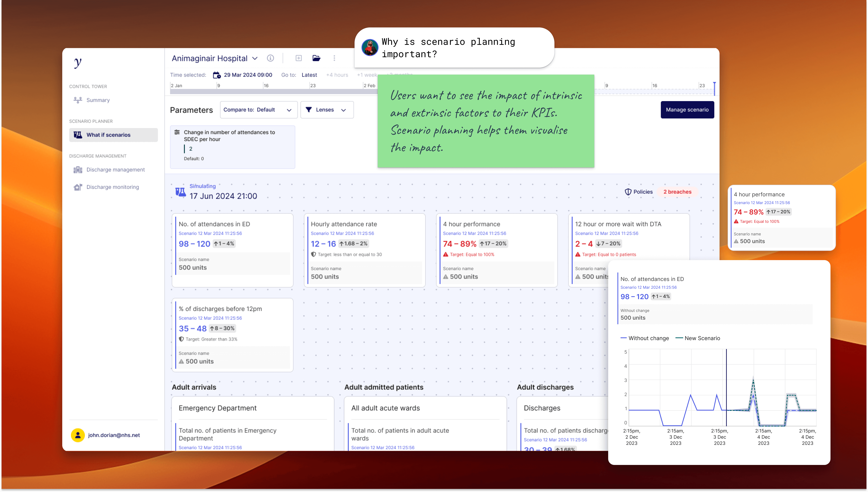Screen dimensions: 868x492
Task: Click the Summary network icon
Action: (78, 100)
